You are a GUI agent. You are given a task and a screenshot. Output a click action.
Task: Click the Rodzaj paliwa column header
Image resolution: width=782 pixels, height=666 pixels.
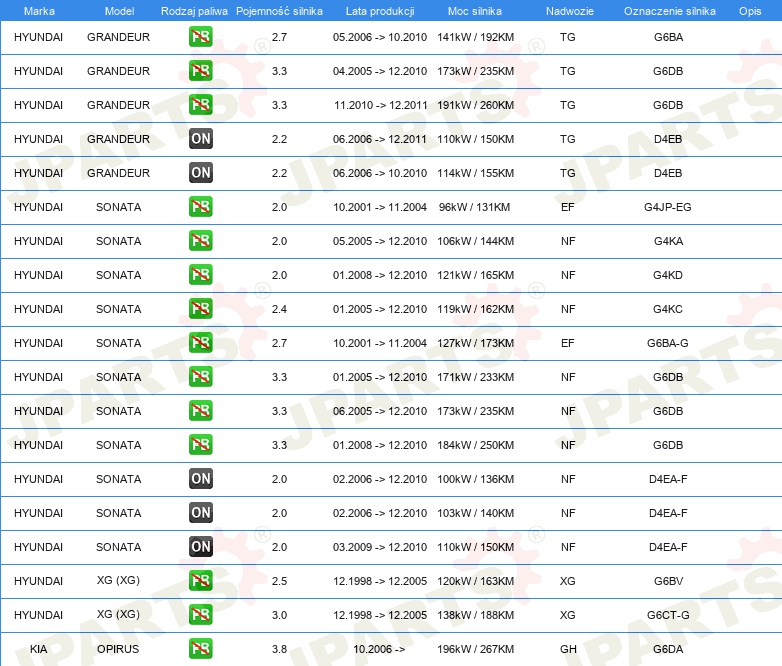tap(194, 11)
